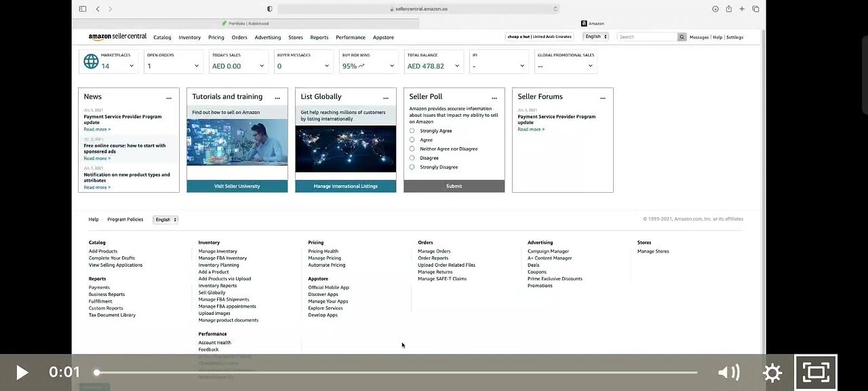Open Seller Forums options ellipsis
The image size is (868, 391).
pyautogui.click(x=603, y=98)
